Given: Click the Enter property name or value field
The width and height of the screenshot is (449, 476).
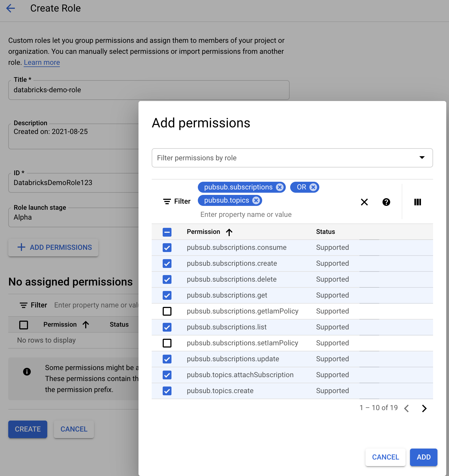Looking at the screenshot, I should click(x=246, y=214).
